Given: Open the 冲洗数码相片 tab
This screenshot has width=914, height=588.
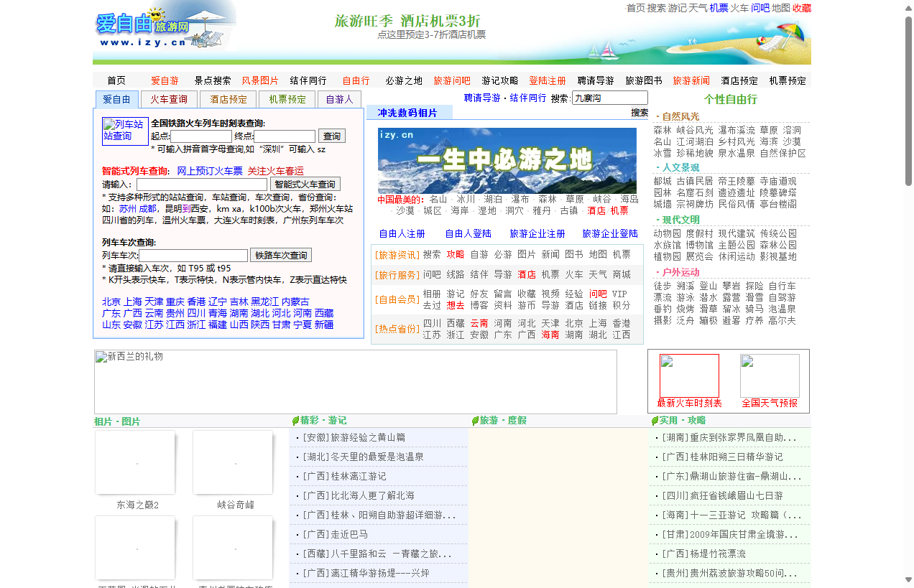Looking at the screenshot, I should pos(410,113).
